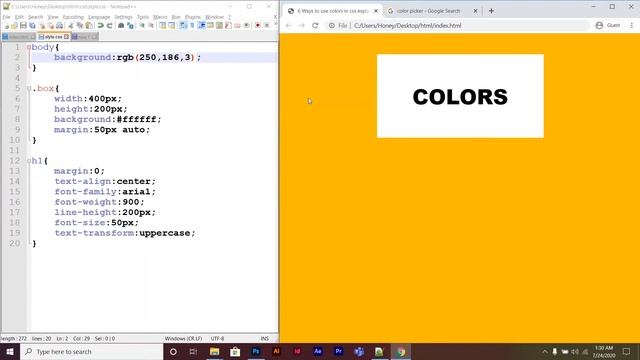Open Find with the binoculars icon
640x360 pixels.
(121, 26)
